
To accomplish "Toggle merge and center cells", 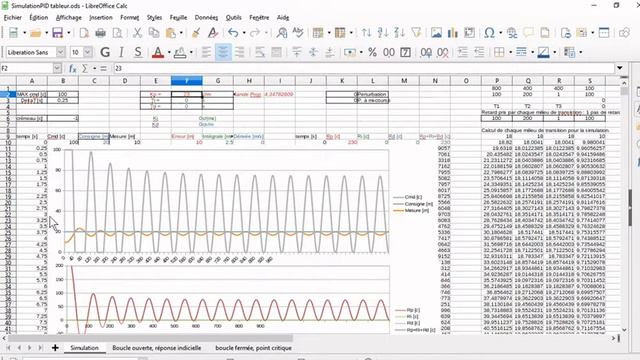I will [276, 52].
